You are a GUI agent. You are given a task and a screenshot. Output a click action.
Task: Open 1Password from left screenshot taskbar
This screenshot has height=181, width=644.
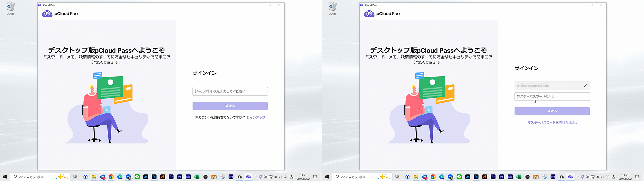[x=85, y=177]
